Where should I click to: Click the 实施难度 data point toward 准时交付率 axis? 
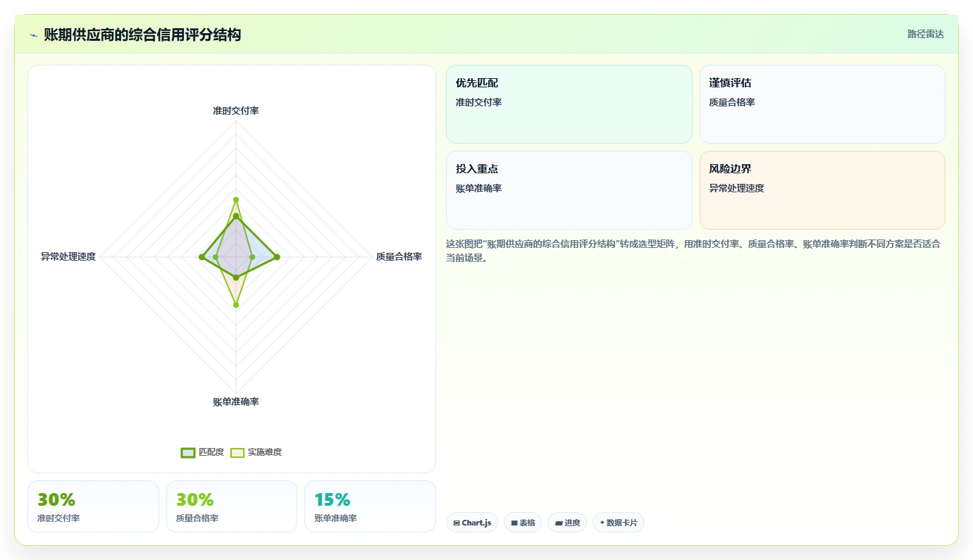[236, 200]
